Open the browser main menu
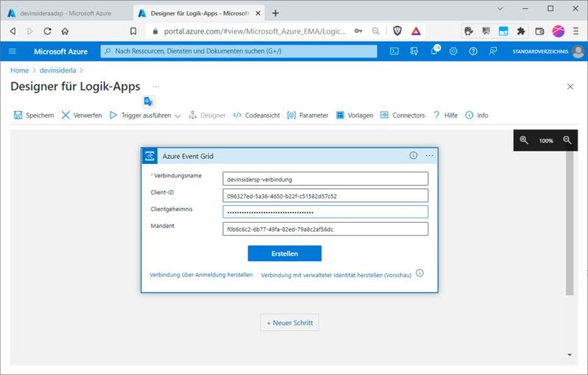 pos(575,31)
